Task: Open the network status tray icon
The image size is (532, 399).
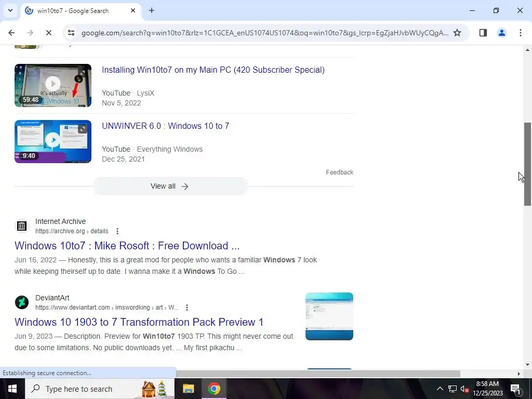Action: pos(453,389)
